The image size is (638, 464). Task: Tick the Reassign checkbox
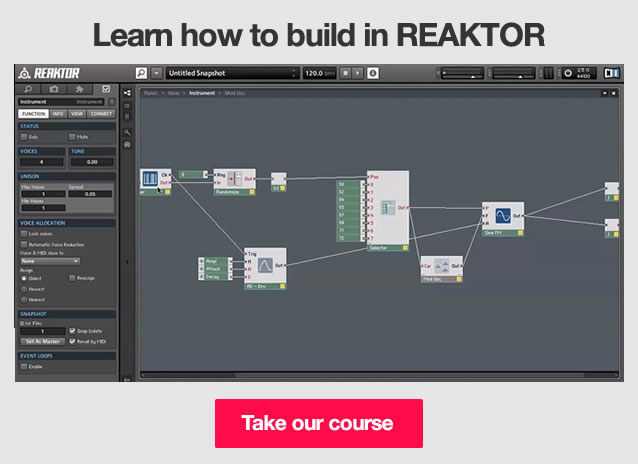tap(72, 278)
